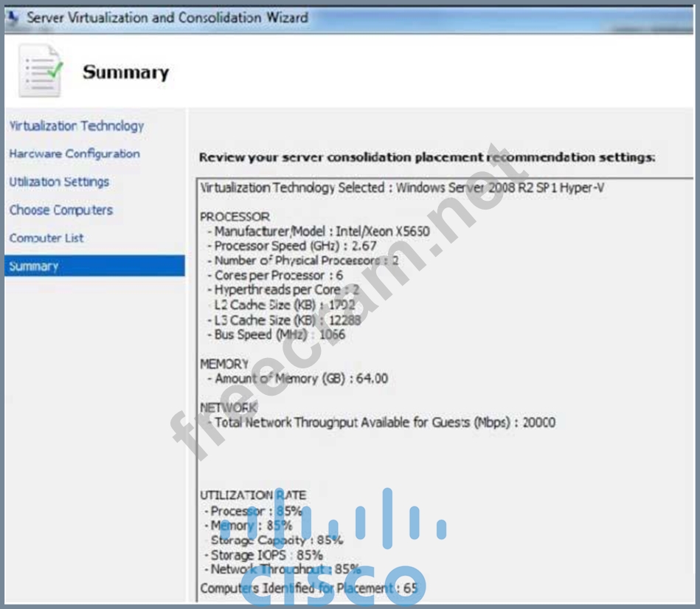Switch to the Utilization Settings step

(x=59, y=182)
